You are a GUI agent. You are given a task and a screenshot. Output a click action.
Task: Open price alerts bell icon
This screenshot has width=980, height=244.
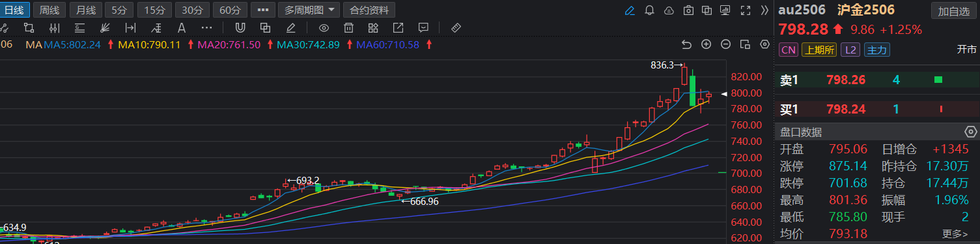pyautogui.click(x=649, y=10)
